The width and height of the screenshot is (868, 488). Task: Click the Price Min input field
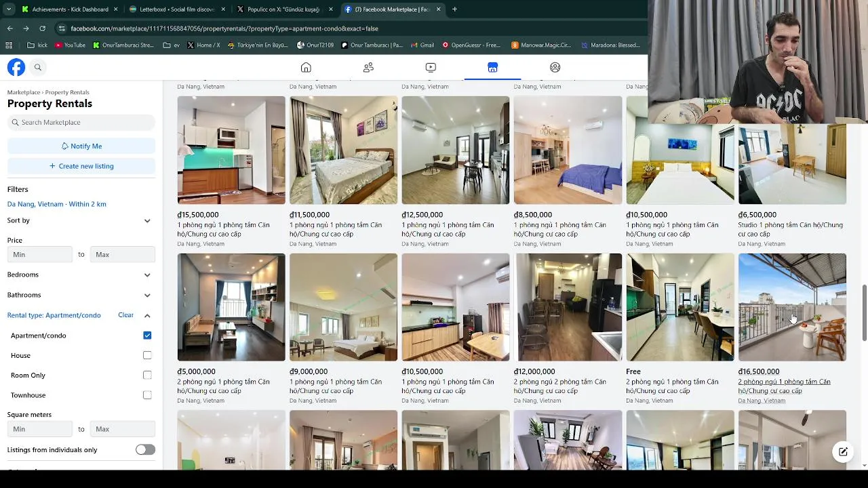[x=40, y=254]
